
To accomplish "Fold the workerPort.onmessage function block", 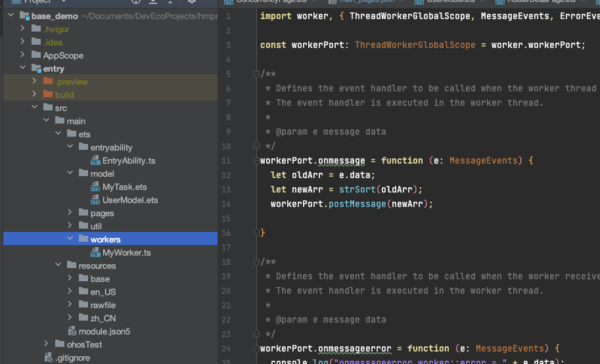I will 256,160.
